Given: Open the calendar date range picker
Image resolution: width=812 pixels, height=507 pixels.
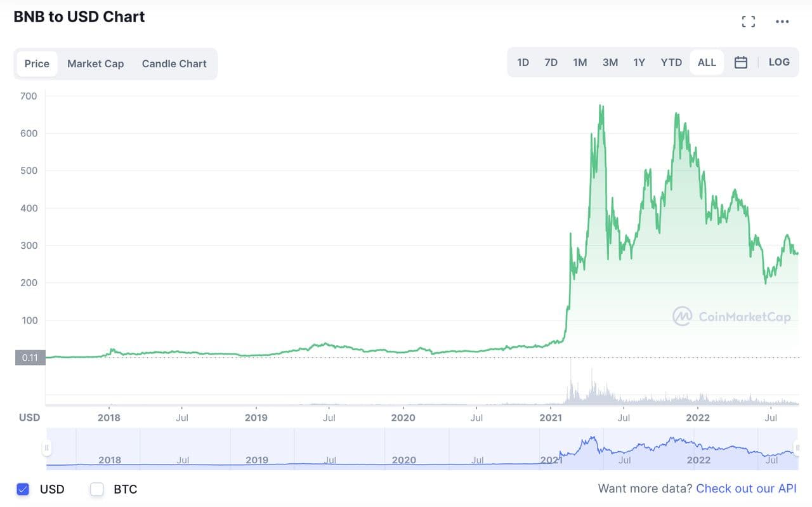Looking at the screenshot, I should pos(740,62).
